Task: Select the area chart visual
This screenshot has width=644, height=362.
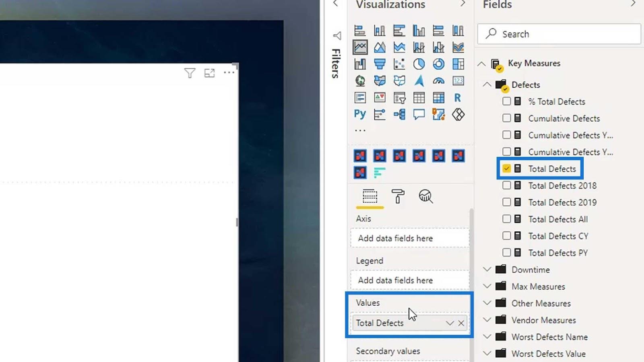Action: [380, 47]
